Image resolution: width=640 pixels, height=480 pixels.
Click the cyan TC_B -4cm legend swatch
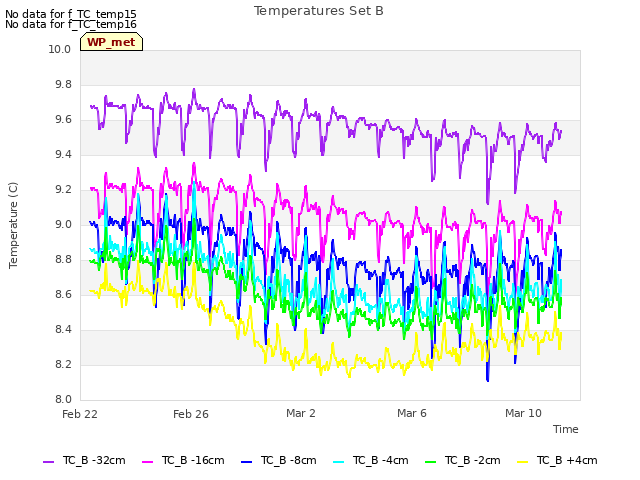(338, 462)
